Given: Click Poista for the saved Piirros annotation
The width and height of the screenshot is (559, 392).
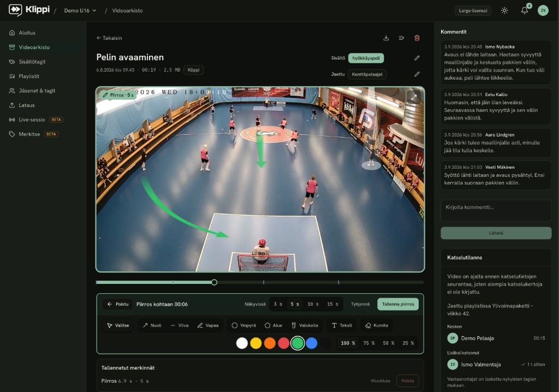Looking at the screenshot, I should (407, 381).
